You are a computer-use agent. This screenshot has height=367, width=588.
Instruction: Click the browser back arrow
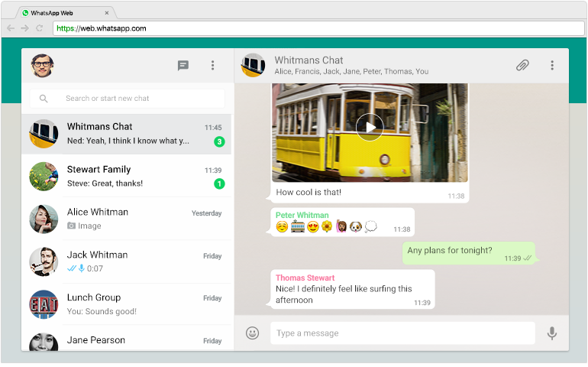9,28
